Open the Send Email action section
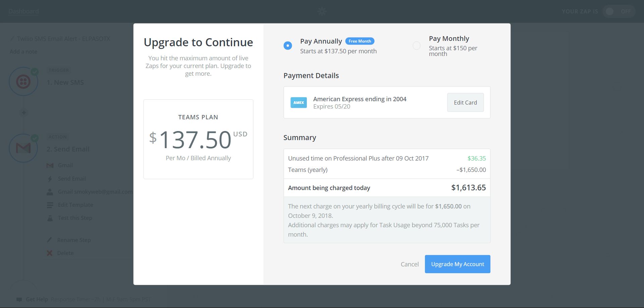Image resolution: width=644 pixels, height=308 pixels. (72, 179)
